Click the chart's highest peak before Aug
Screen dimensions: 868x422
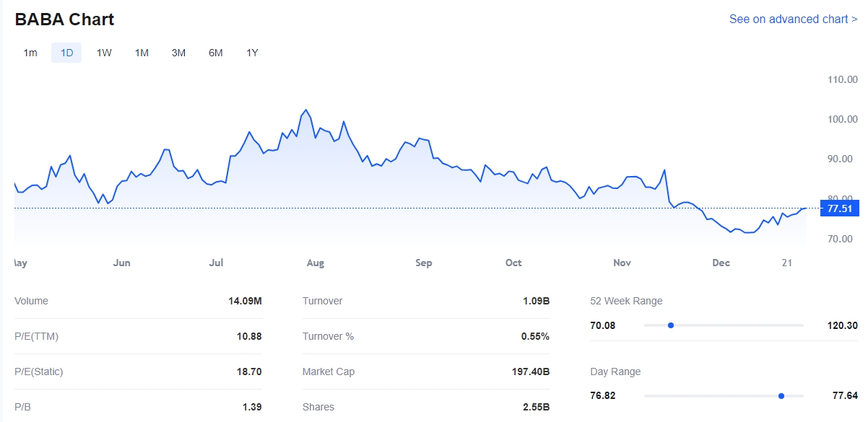point(306,110)
